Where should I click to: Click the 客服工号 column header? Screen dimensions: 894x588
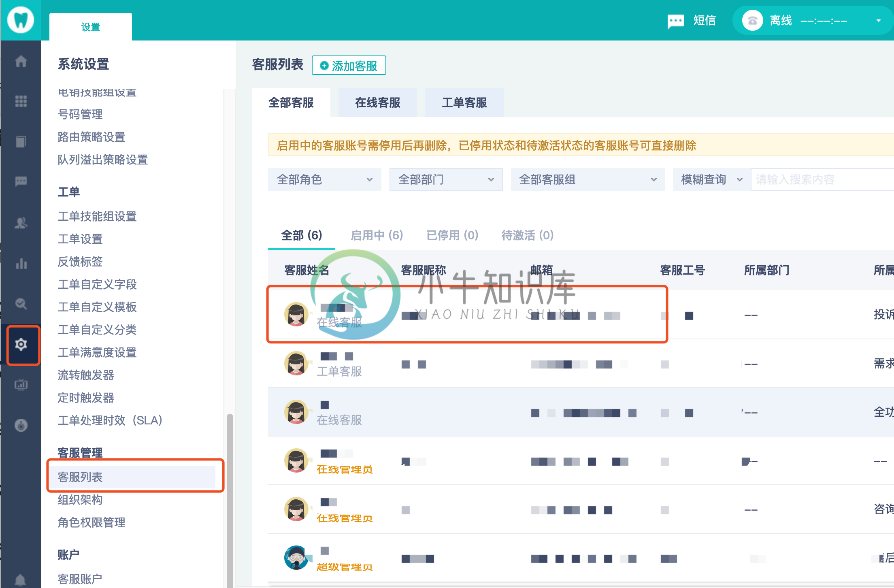(x=683, y=270)
